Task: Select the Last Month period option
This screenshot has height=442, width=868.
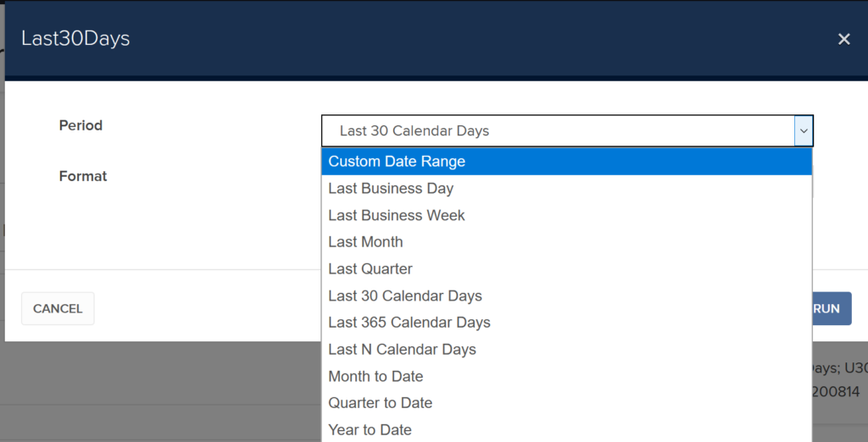Action: click(567, 242)
